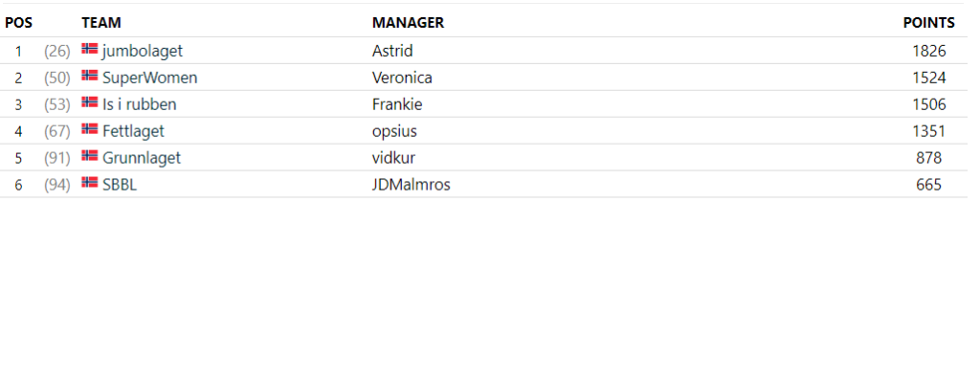Click the overall rank (26) value

coord(56,52)
